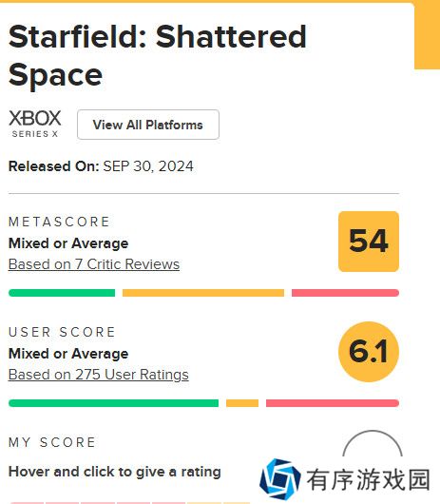The height and width of the screenshot is (504, 440).
Task: Click the first pink rating segment under My Score
Action: point(27,503)
